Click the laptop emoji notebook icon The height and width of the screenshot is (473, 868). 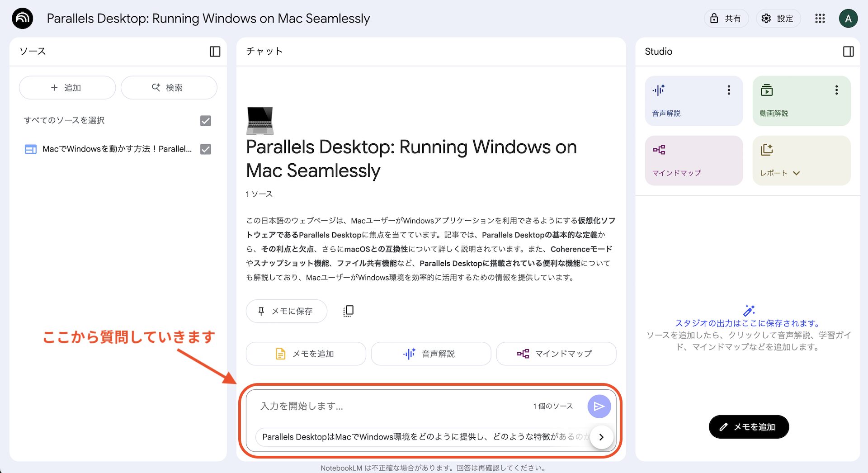[x=260, y=121]
